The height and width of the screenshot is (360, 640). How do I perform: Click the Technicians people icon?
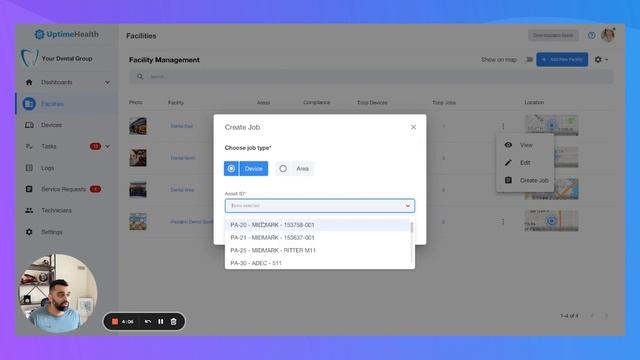(29, 210)
